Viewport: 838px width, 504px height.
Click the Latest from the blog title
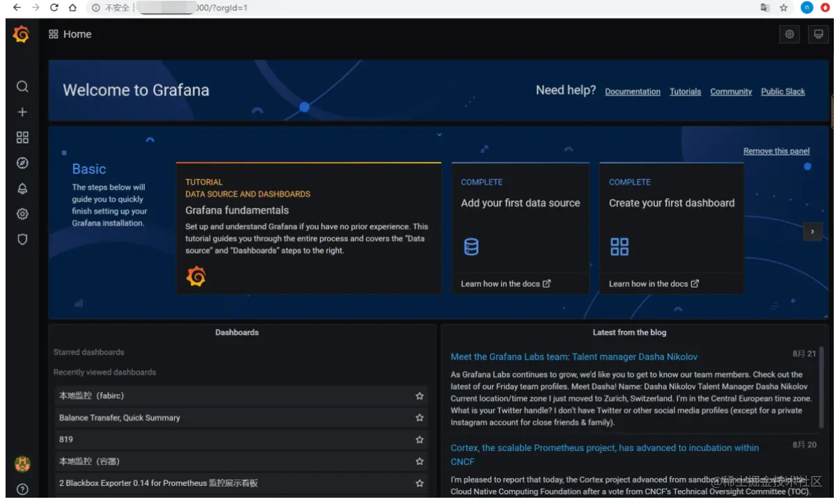[630, 333]
